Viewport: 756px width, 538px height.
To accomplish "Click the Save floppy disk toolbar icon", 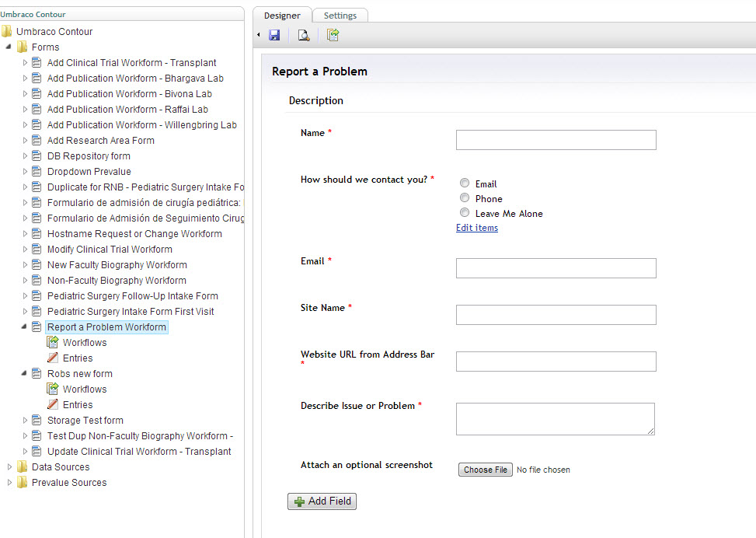I will [274, 35].
